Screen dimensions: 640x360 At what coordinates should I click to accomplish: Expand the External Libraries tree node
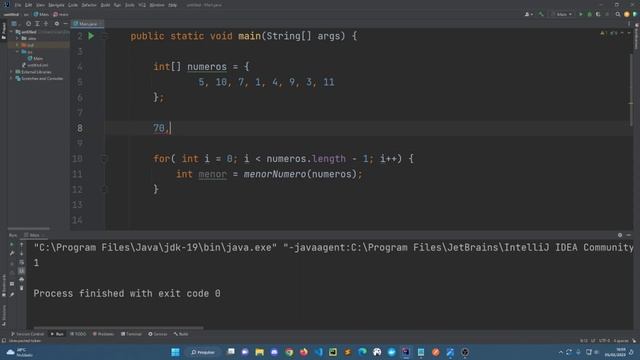click(11, 72)
